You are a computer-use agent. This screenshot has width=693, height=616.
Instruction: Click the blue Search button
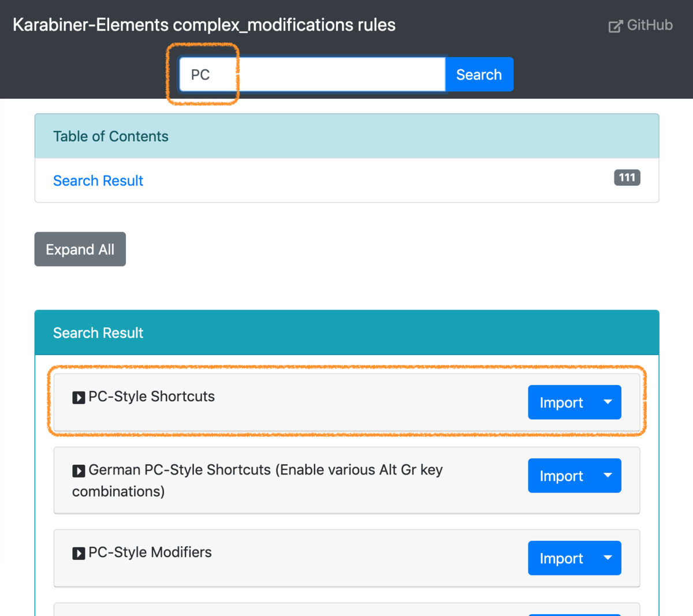pos(479,74)
